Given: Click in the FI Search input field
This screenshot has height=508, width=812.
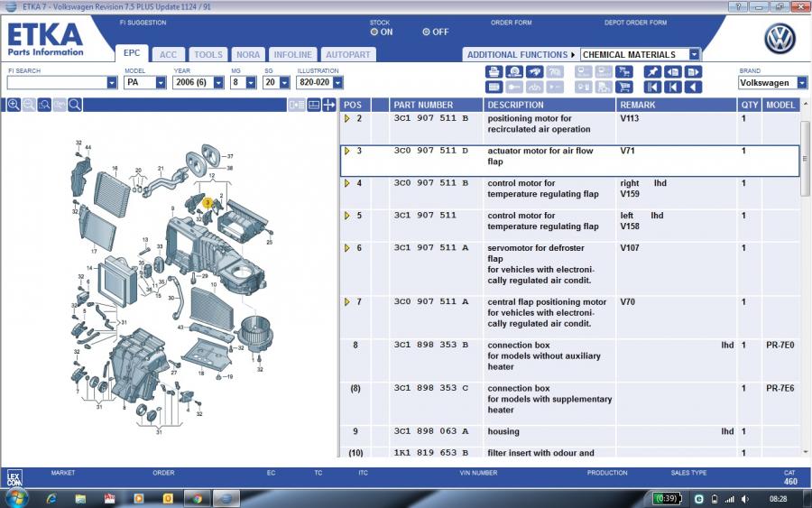Looking at the screenshot, I should 56,83.
